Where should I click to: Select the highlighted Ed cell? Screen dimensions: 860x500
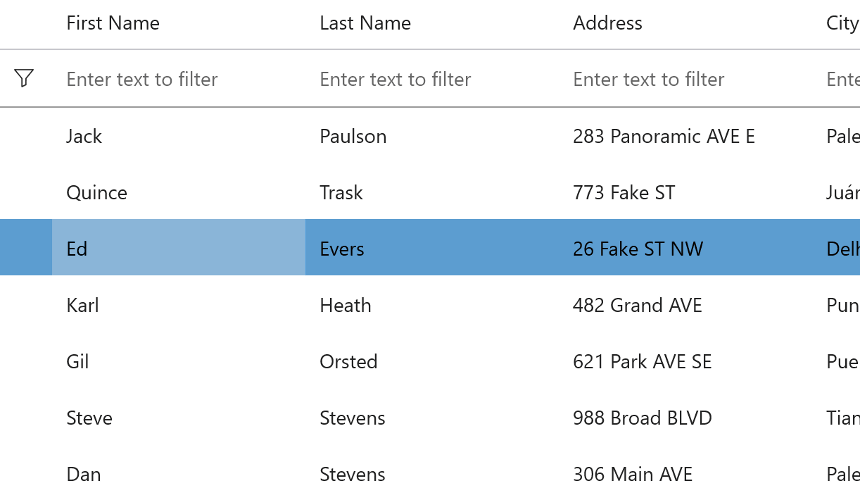pyautogui.click(x=77, y=249)
